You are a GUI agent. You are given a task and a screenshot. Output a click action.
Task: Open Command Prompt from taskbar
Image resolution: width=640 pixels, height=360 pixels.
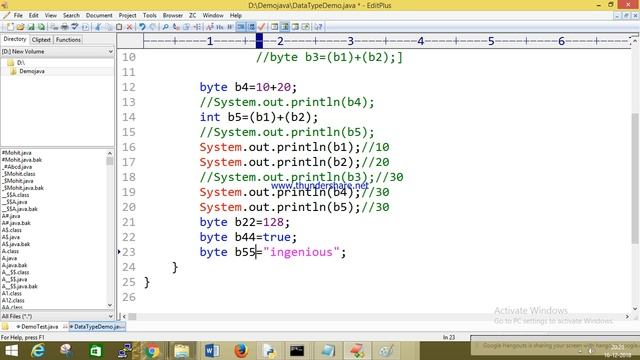[297, 351]
